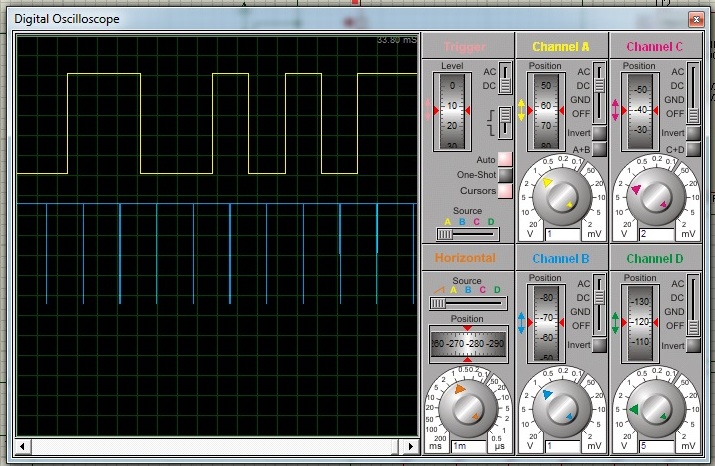Click the Channel D volts/div knob

pos(656,409)
